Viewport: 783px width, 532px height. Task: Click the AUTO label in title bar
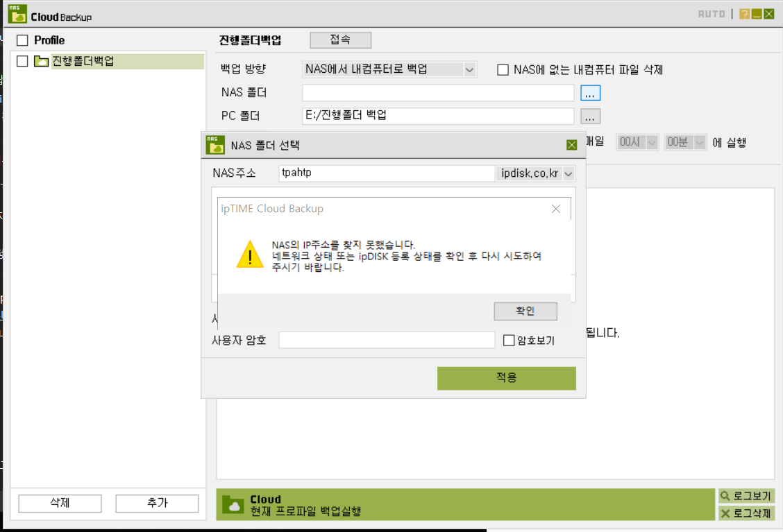click(x=712, y=14)
